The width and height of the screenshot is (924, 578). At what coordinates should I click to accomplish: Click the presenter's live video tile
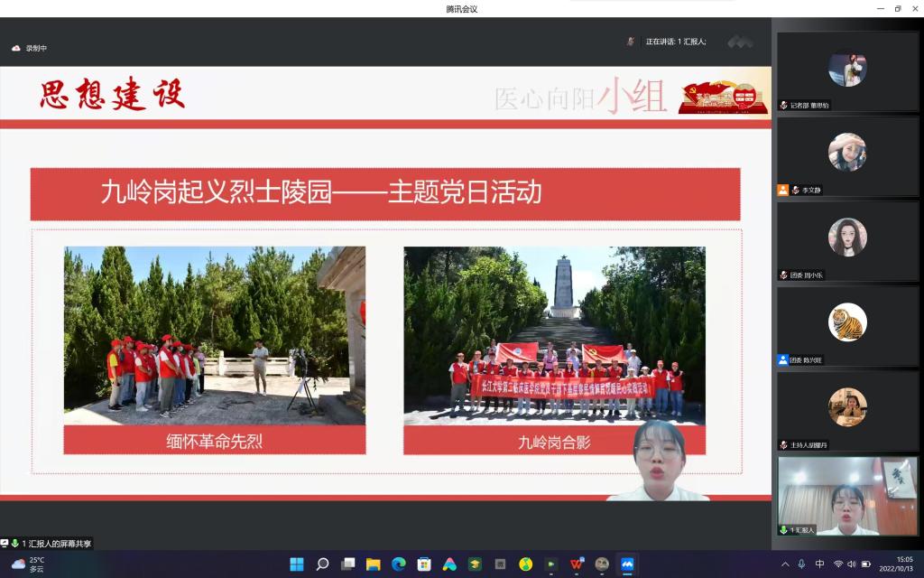pos(847,496)
